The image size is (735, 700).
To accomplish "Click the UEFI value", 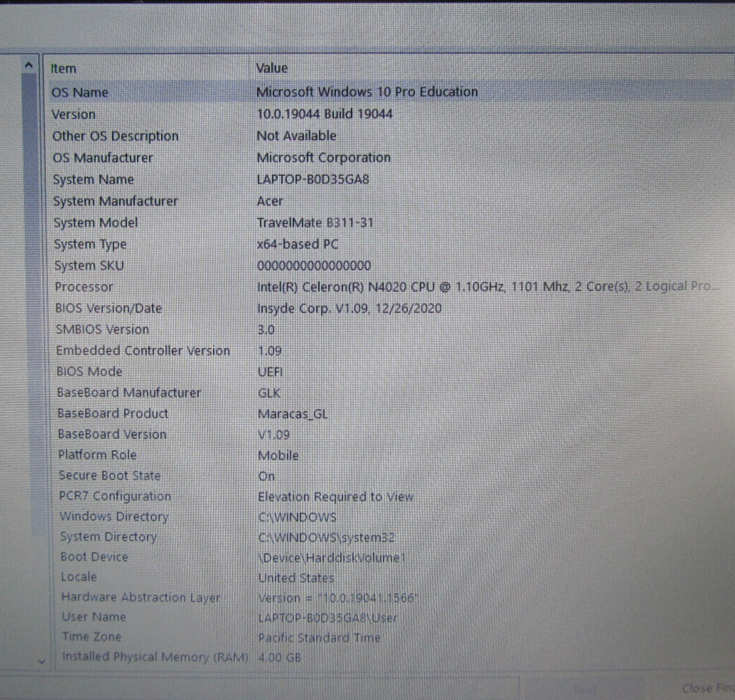I will point(270,372).
